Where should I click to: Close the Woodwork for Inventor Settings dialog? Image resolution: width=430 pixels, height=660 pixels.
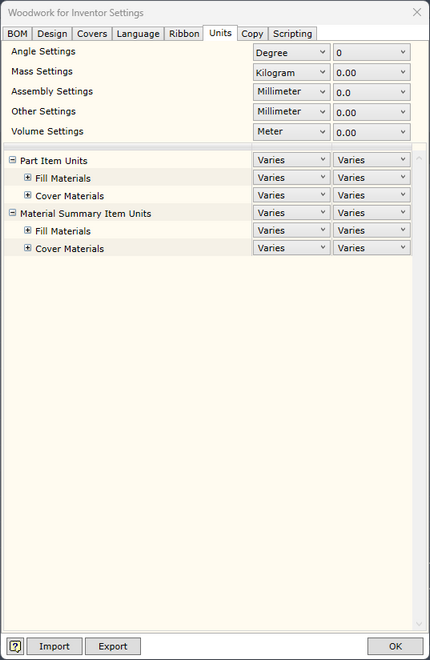pos(417,13)
